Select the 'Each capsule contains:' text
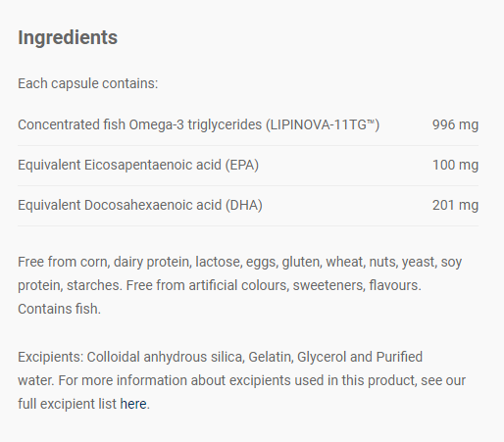The width and height of the screenshot is (504, 442). coord(87,83)
